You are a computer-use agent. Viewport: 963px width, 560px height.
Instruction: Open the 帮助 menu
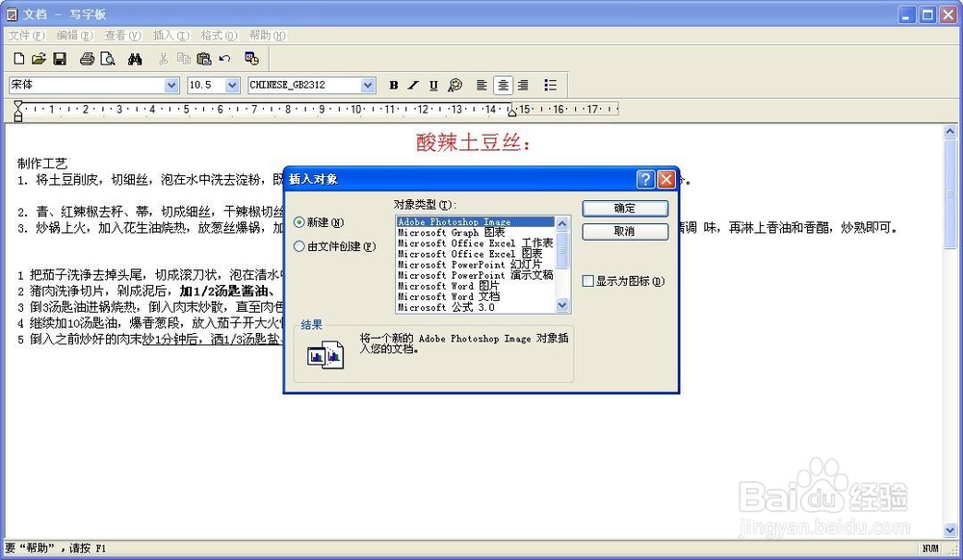[x=268, y=36]
